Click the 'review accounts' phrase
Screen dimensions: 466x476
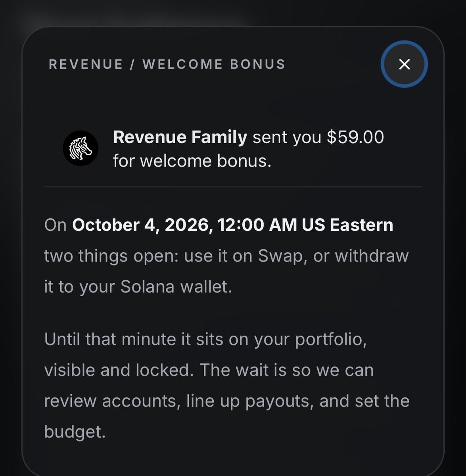(x=110, y=401)
